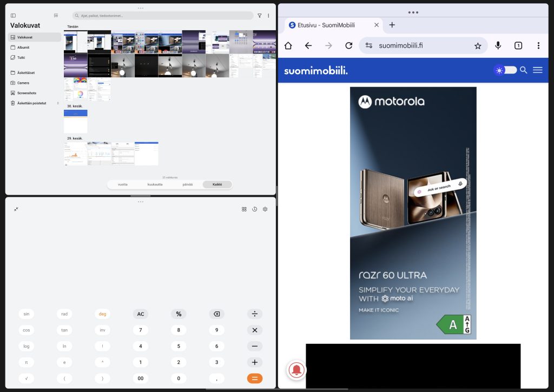This screenshot has height=392, width=554.
Task: Switch the Photos view to päivää
Action: pos(187,184)
